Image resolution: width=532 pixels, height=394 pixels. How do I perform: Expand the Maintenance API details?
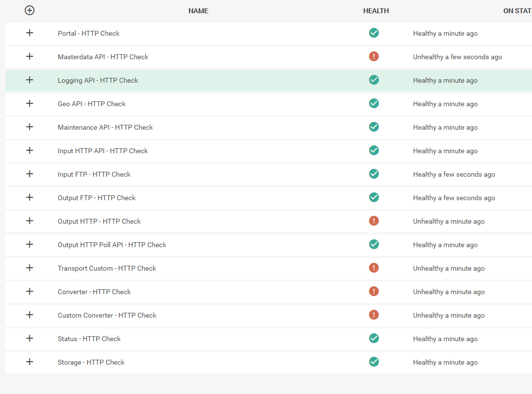point(29,127)
